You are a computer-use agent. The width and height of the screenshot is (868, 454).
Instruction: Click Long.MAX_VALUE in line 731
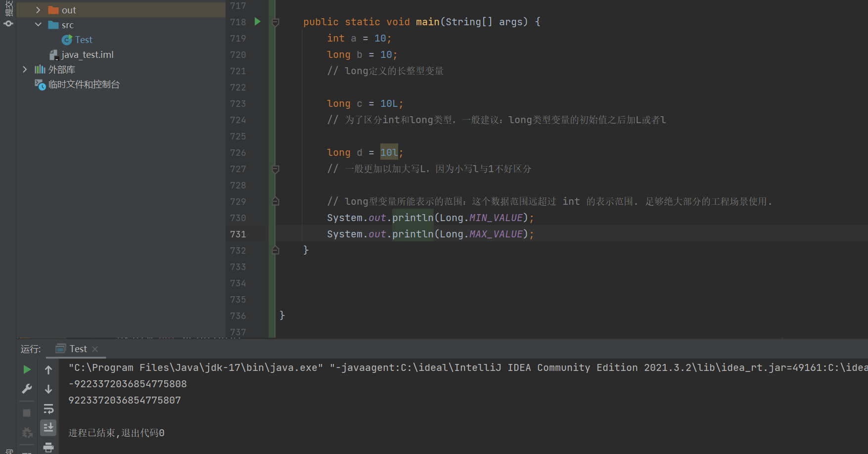481,234
